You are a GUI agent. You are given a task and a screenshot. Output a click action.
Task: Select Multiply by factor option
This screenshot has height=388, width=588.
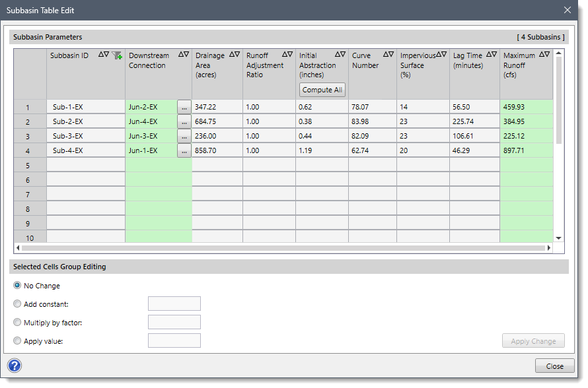[x=18, y=322]
